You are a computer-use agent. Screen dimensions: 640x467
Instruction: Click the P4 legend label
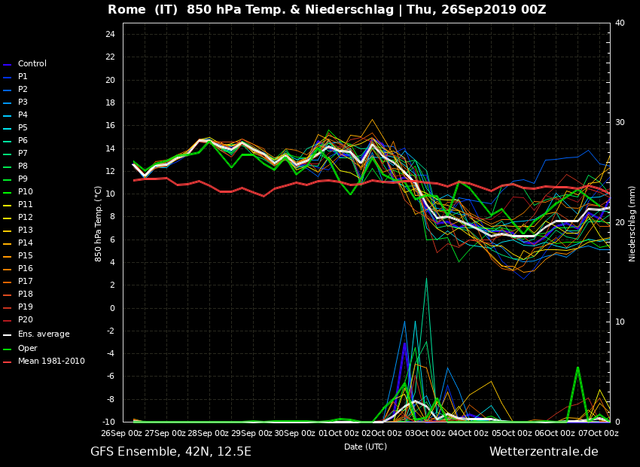[22, 115]
